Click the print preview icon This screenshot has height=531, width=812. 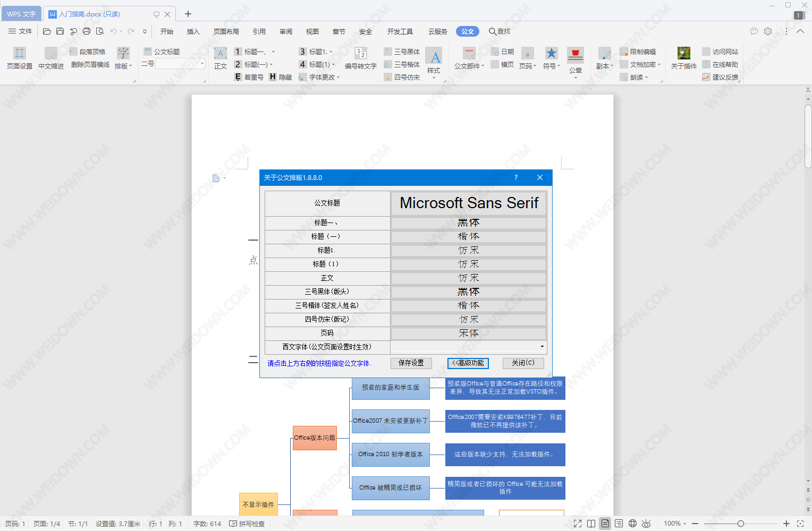click(x=100, y=31)
